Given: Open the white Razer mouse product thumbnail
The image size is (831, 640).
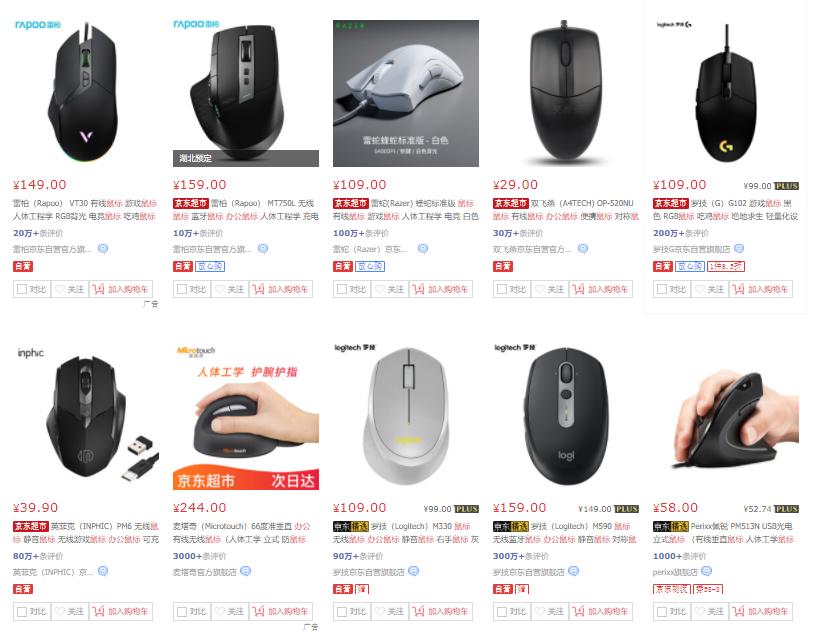Looking at the screenshot, I should (x=406, y=93).
